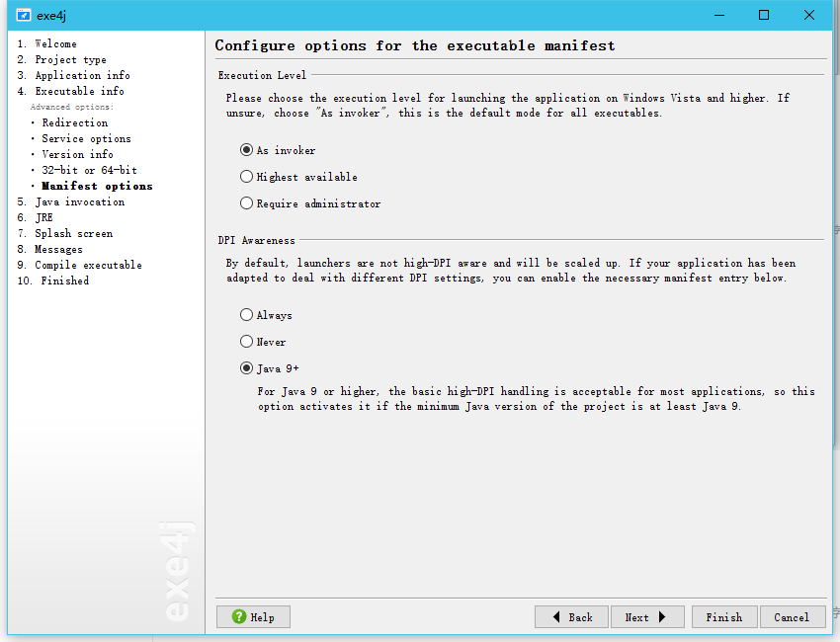Open 32-bit or 64-bit settings
840x642 pixels.
pos(90,170)
